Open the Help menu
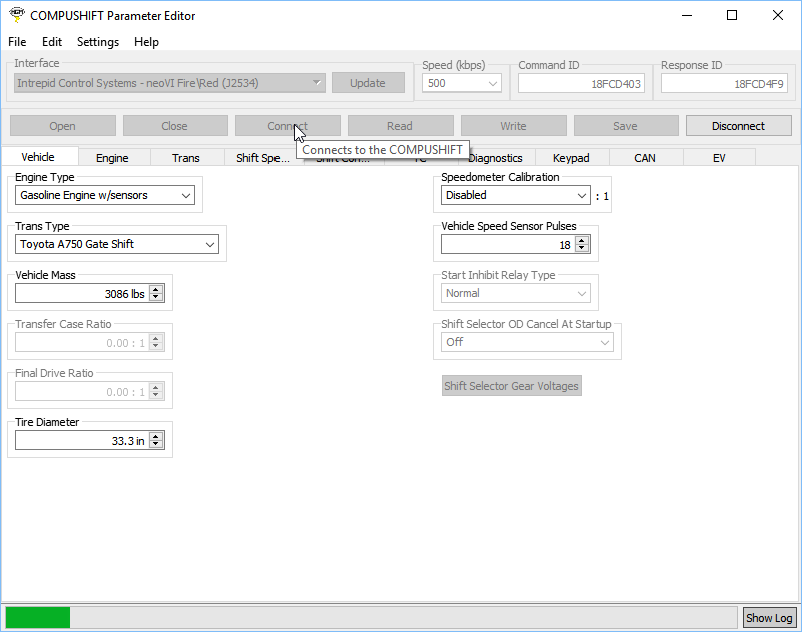 pos(146,42)
